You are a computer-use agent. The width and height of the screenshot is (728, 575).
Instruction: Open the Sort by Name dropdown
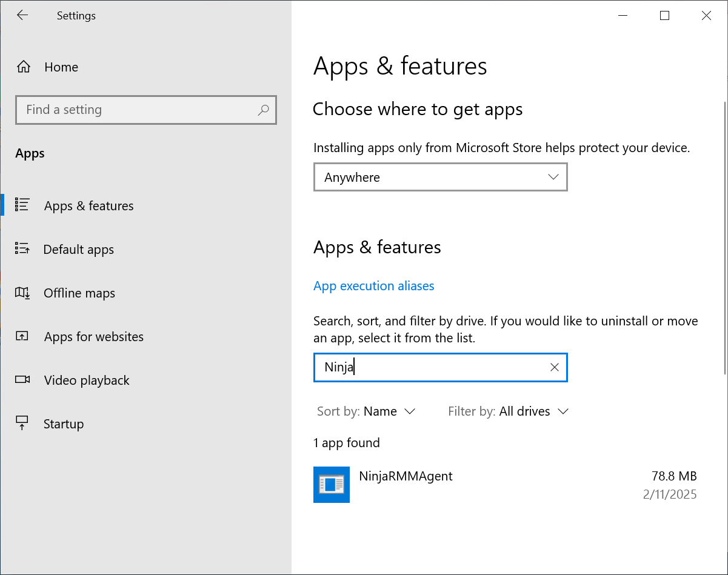pos(366,411)
